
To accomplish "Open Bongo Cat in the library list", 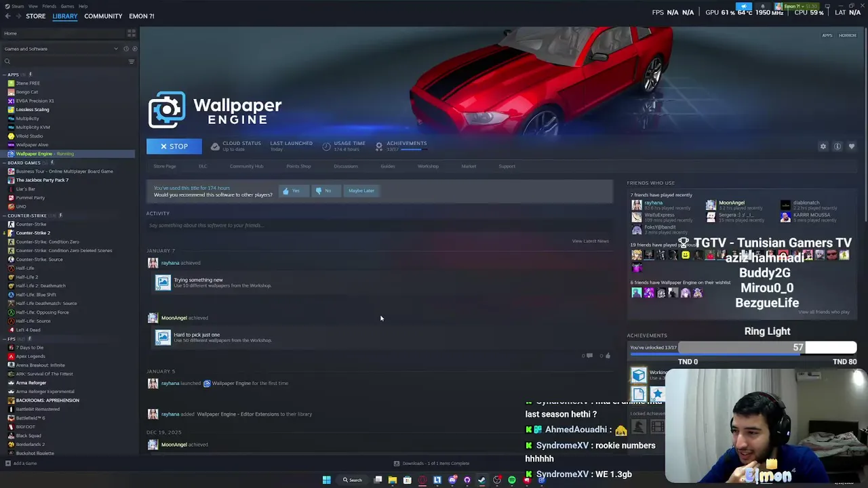I will [27, 92].
